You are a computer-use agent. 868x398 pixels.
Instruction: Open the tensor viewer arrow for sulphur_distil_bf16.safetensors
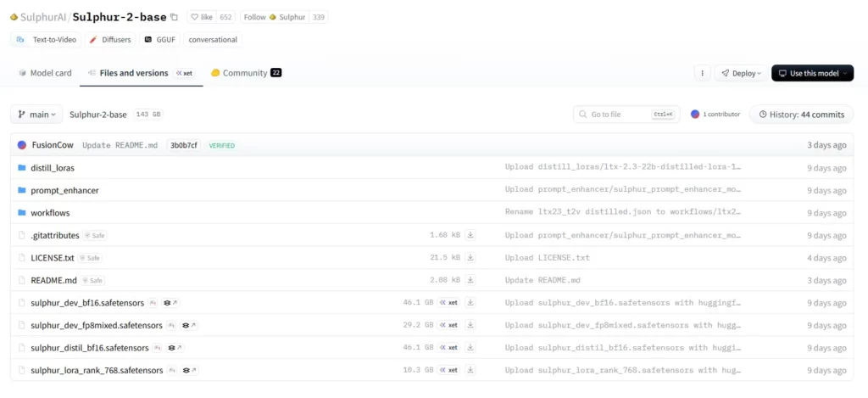[175, 348]
